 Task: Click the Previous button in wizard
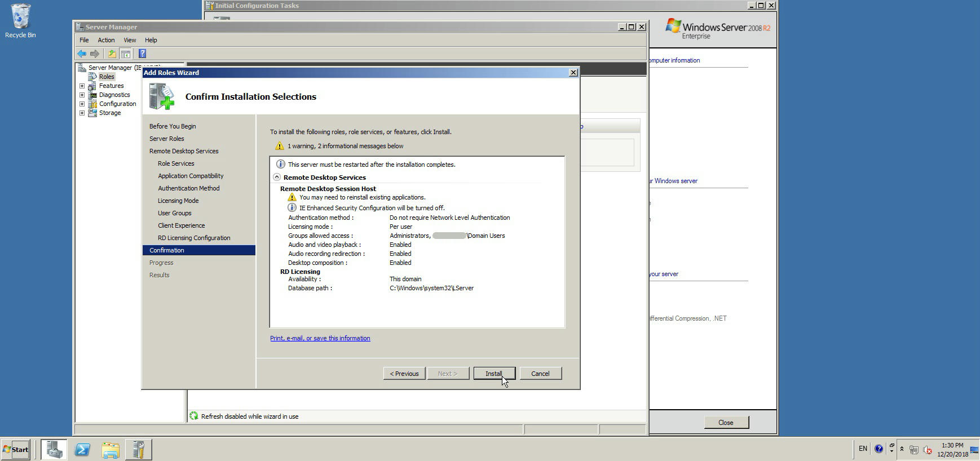point(404,374)
